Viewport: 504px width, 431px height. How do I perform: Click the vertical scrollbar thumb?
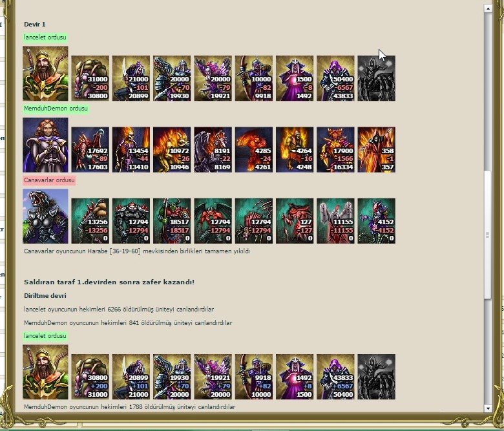(488, 235)
